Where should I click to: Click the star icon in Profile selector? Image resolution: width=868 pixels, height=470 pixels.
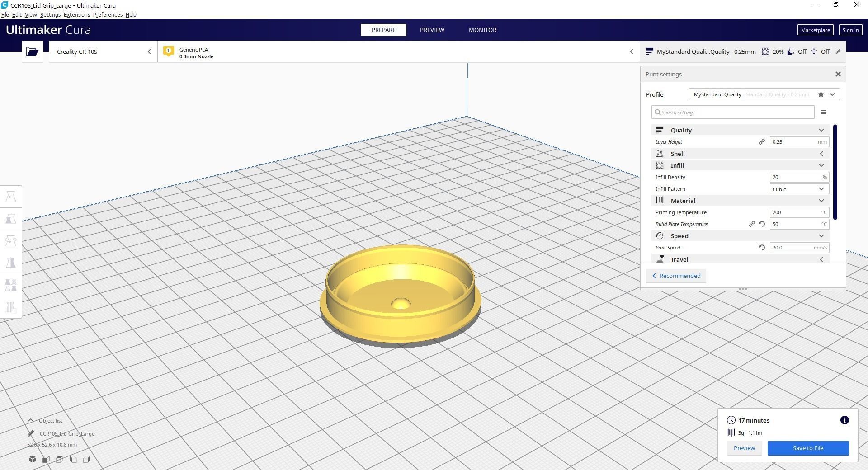pos(821,94)
